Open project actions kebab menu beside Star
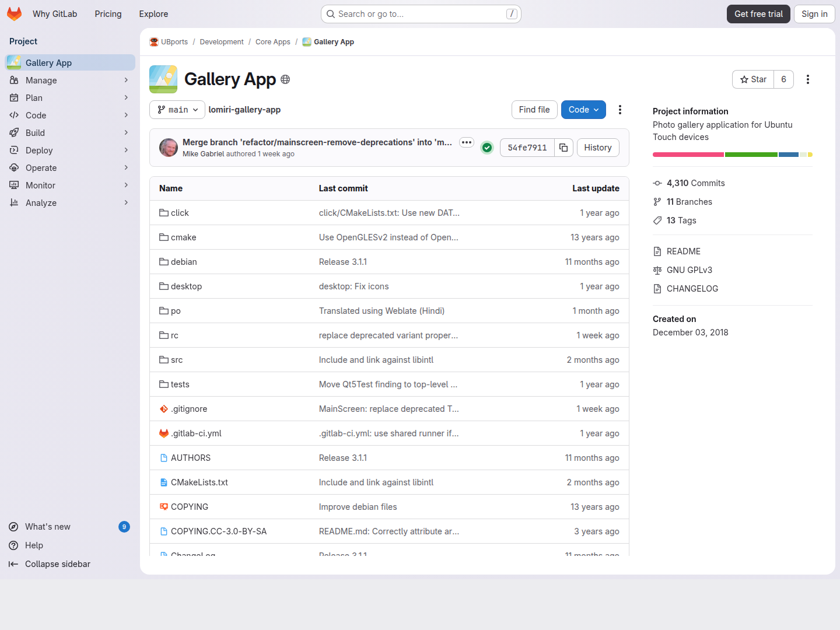 (x=808, y=79)
